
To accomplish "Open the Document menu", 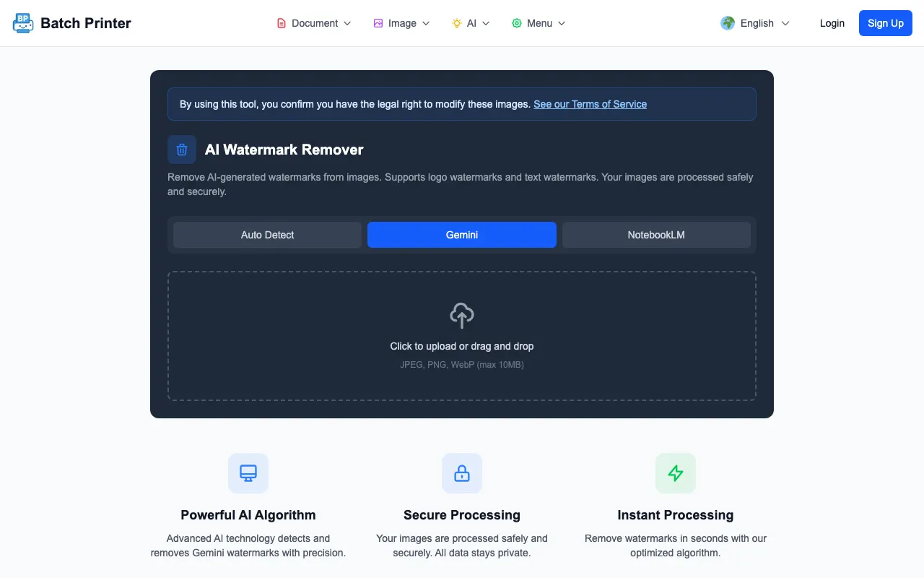I will [x=314, y=23].
